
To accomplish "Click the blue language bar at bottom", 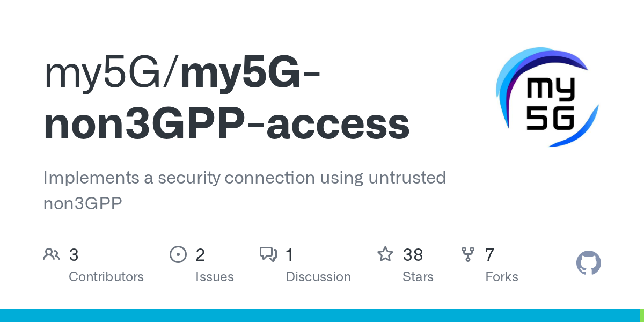I will [x=322, y=316].
